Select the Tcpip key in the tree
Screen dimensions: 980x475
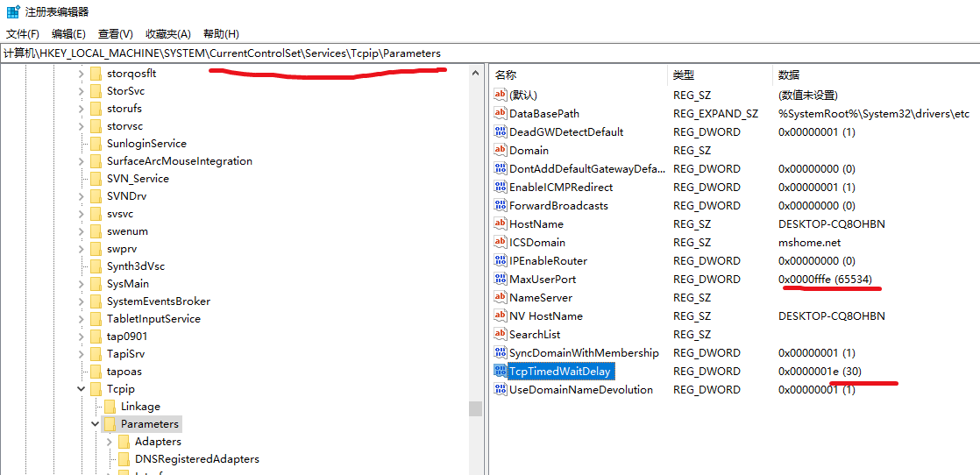pyautogui.click(x=122, y=389)
